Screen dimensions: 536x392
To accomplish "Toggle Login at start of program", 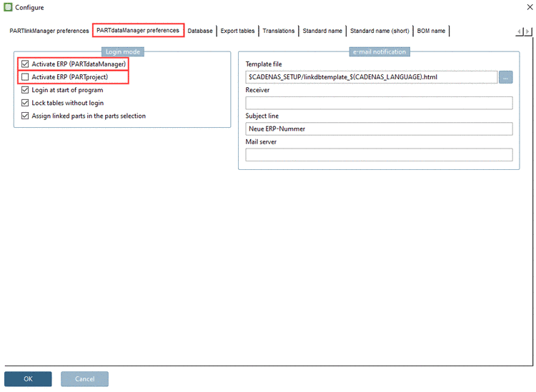I will (25, 90).
